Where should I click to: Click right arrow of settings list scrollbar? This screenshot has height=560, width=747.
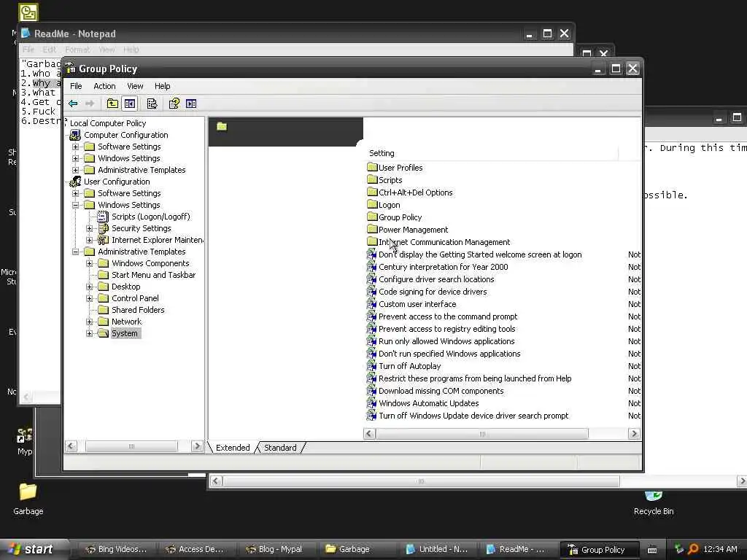(x=634, y=434)
